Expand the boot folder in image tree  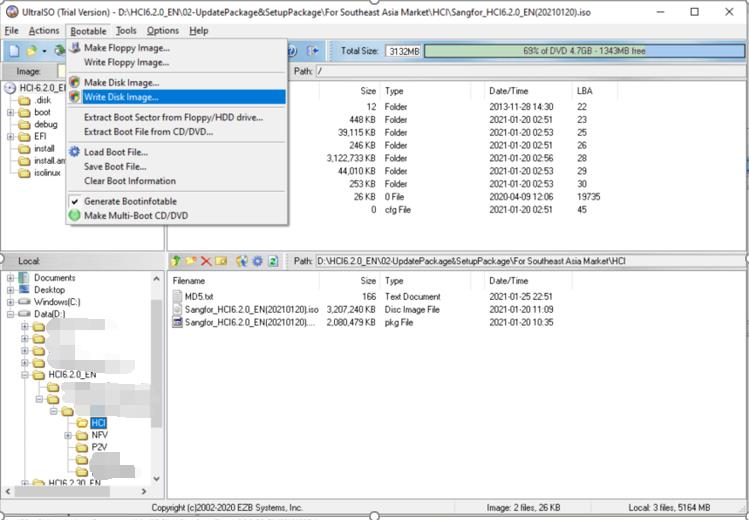tap(11, 112)
